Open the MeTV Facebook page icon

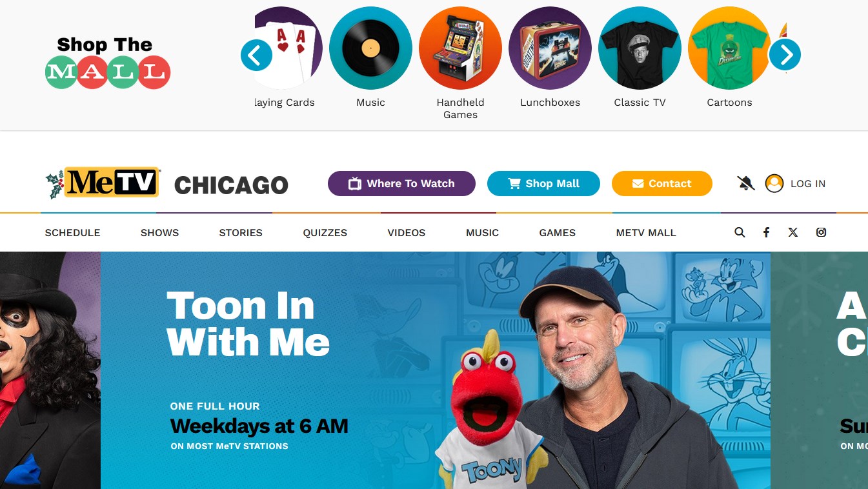click(766, 233)
